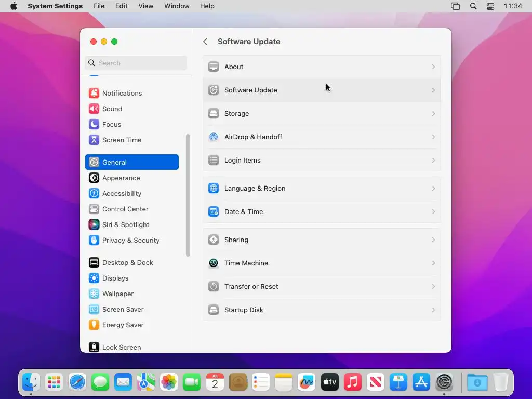Click the Transfer or Reset icon
This screenshot has width=532, height=399.
[214, 287]
